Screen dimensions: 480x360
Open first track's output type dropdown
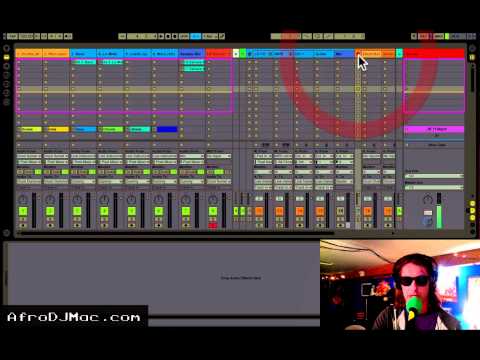29,182
